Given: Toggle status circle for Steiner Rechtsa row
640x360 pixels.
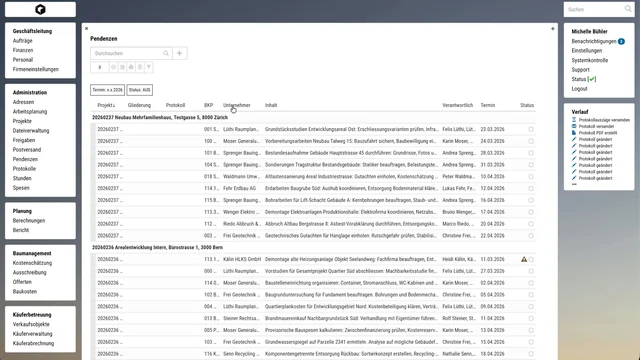Looking at the screenshot, I should pos(531,318).
